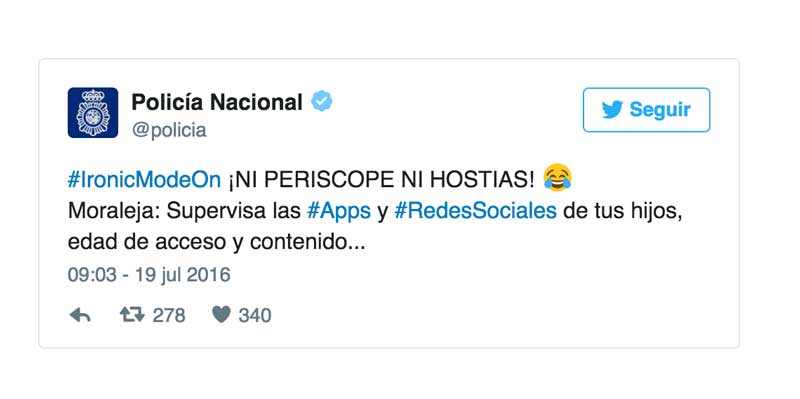Click the 340 likes count
This screenshot has width=800, height=399.
[255, 315]
